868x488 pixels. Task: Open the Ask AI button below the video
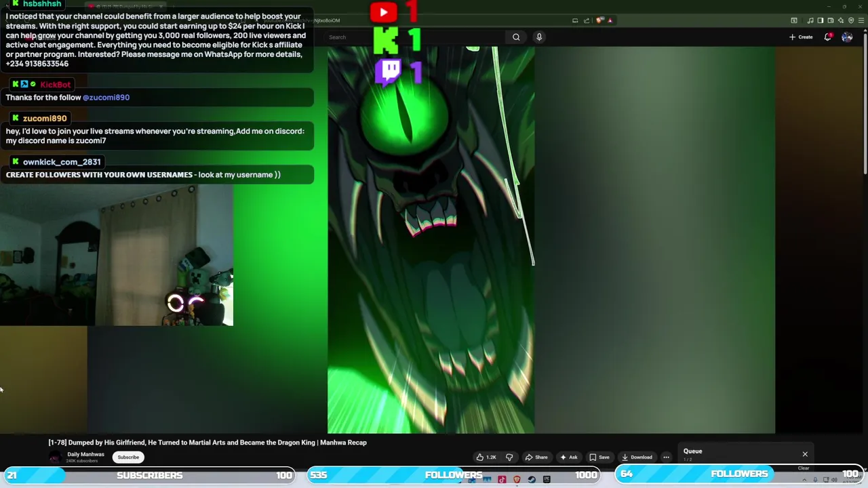569,457
